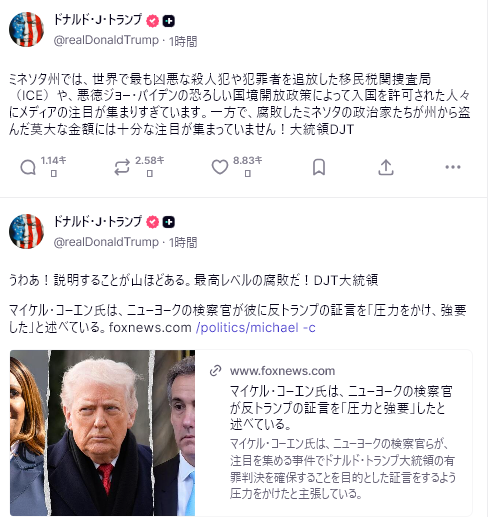
Task: Open the Michael Cohen article headline in card
Action: tap(341, 408)
